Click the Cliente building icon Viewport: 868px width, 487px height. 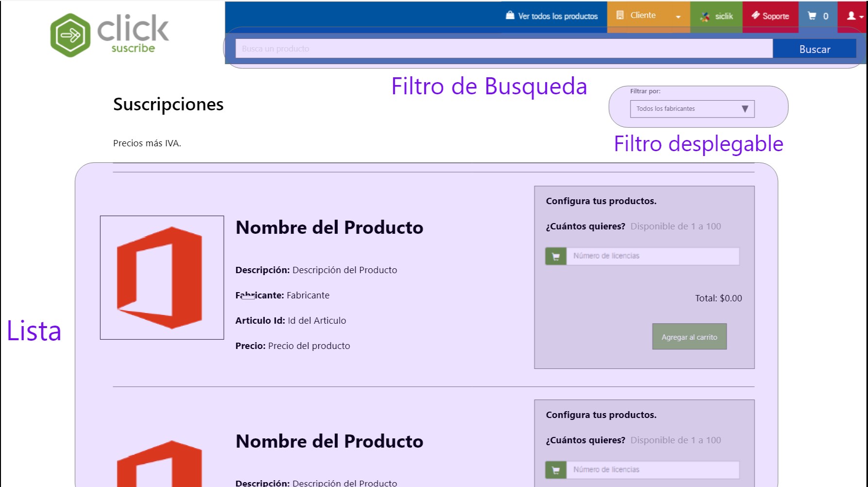620,15
